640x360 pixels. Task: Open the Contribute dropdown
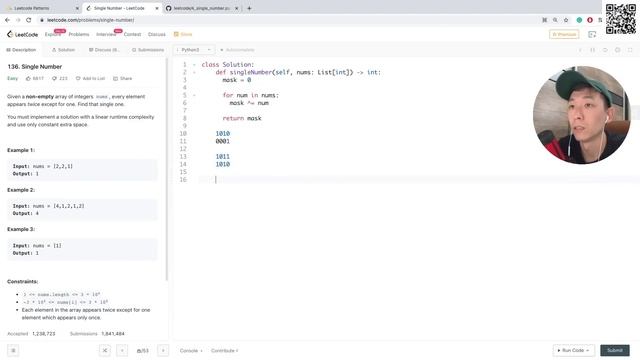pos(224,351)
